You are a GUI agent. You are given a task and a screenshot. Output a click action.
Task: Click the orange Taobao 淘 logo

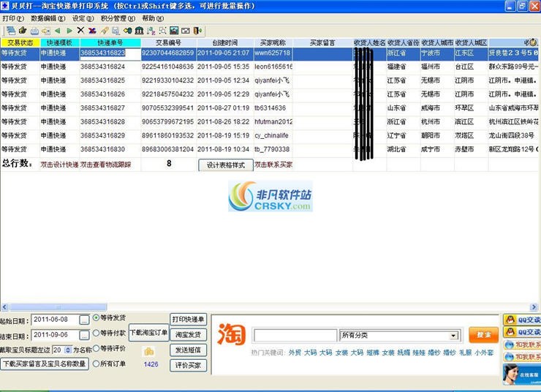232,333
